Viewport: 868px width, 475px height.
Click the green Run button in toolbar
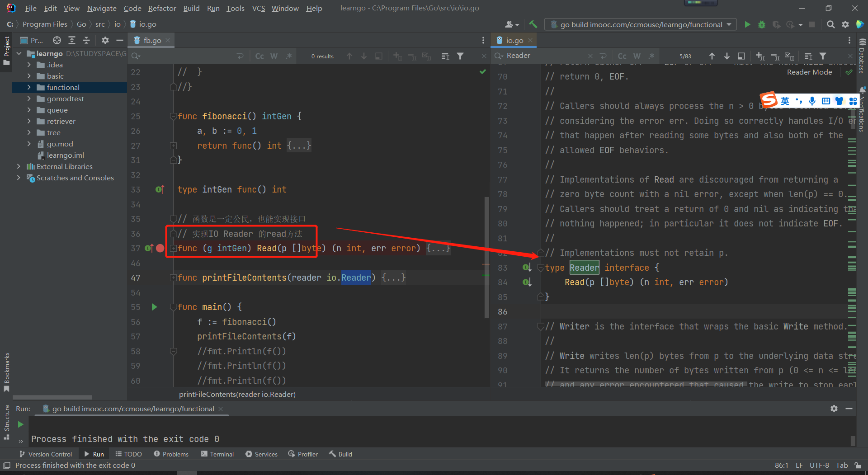coord(747,24)
